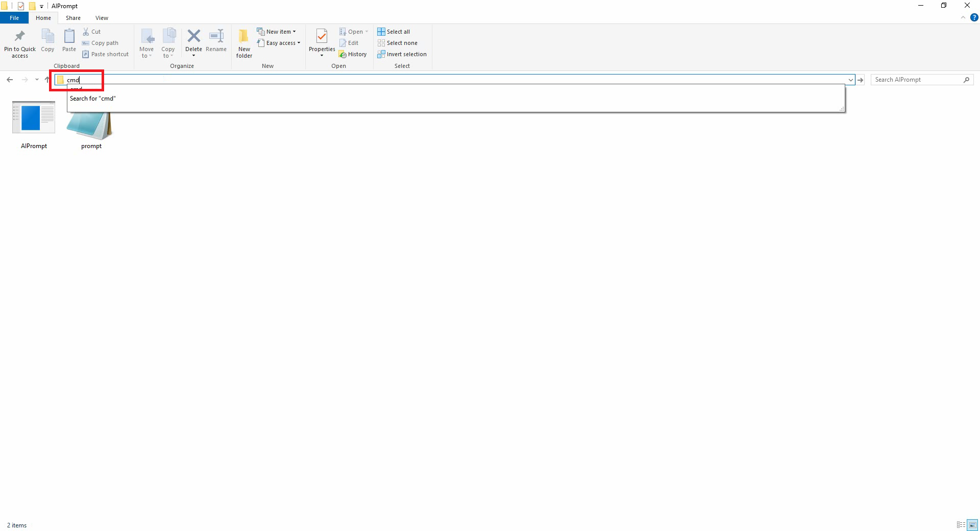This screenshot has width=980, height=531.
Task: Switch to the View ribbon tab
Action: [102, 18]
